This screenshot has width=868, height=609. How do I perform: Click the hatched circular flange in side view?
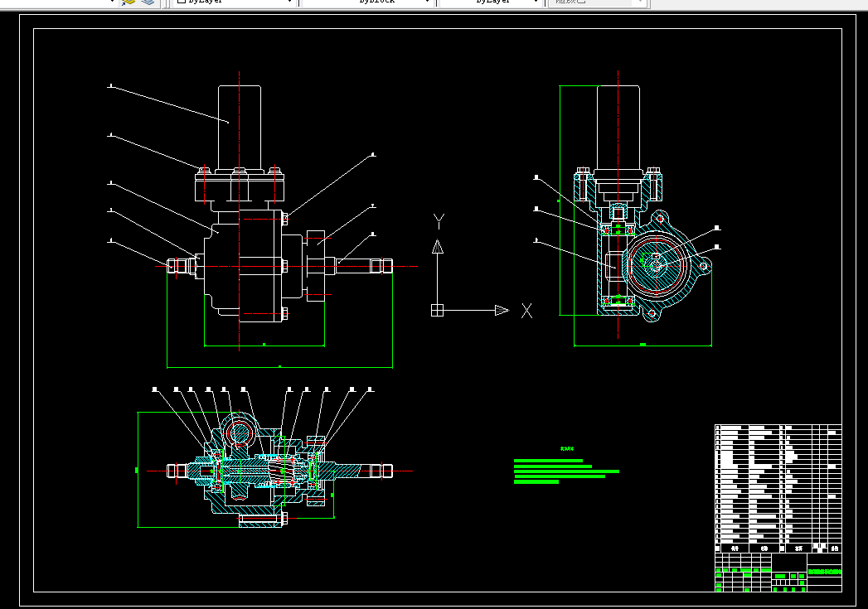pyautogui.click(x=657, y=263)
